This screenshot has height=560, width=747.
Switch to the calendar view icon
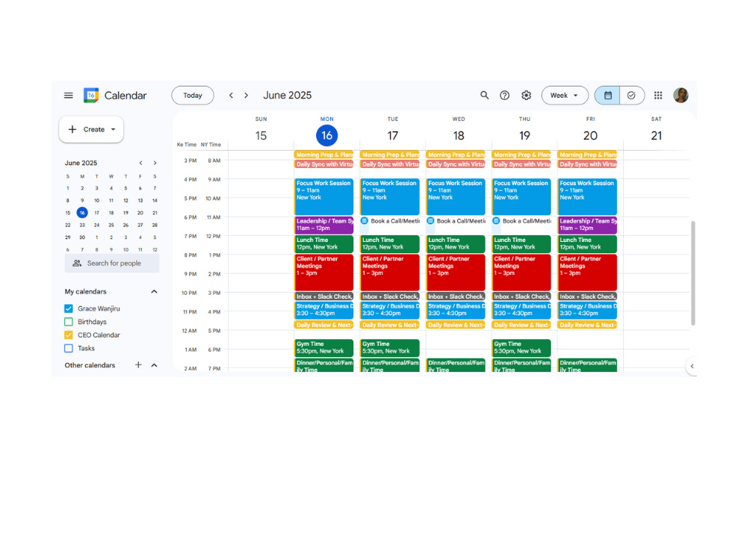pyautogui.click(x=607, y=96)
